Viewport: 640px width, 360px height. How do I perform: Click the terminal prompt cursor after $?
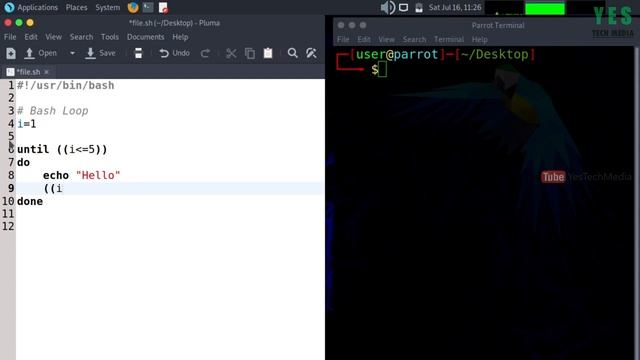(382, 70)
